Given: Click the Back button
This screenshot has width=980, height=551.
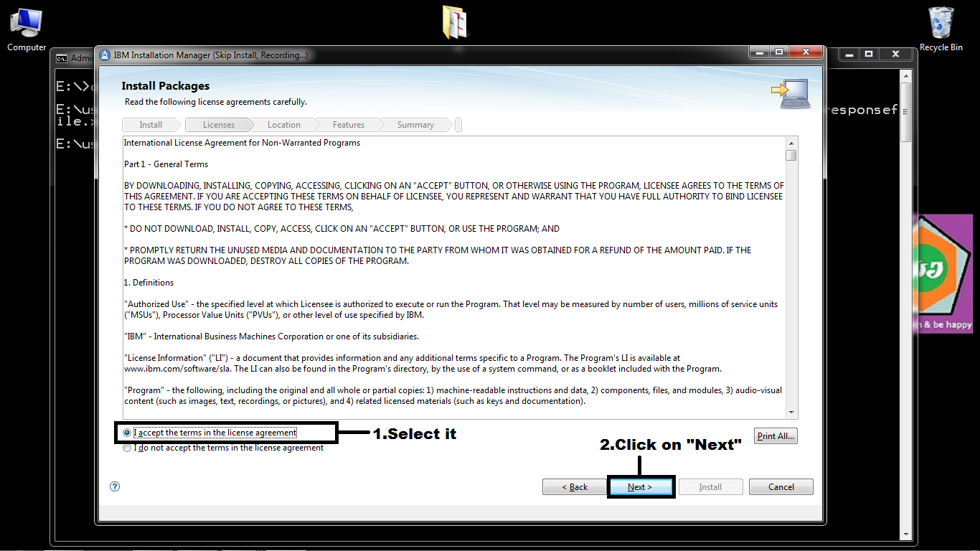Looking at the screenshot, I should point(574,486).
